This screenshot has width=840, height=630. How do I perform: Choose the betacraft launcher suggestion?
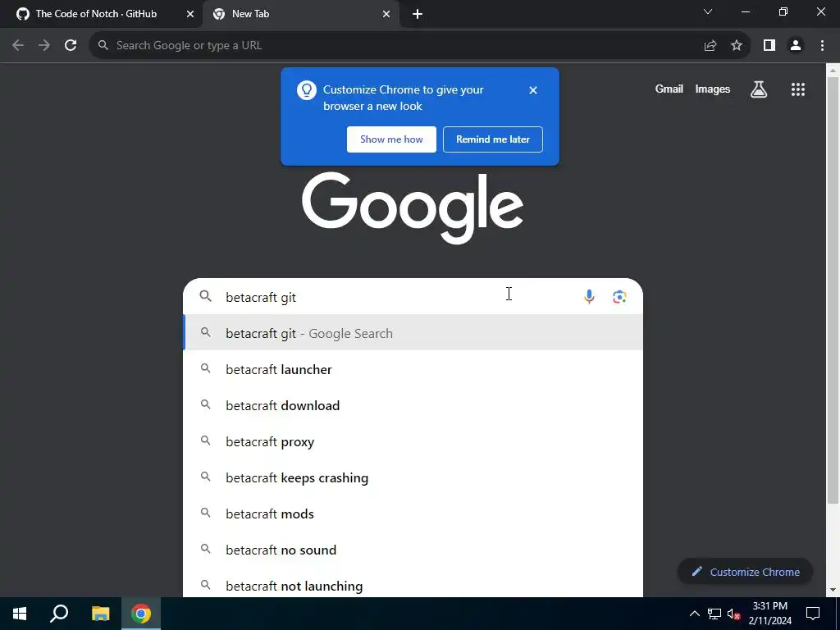[x=413, y=369]
